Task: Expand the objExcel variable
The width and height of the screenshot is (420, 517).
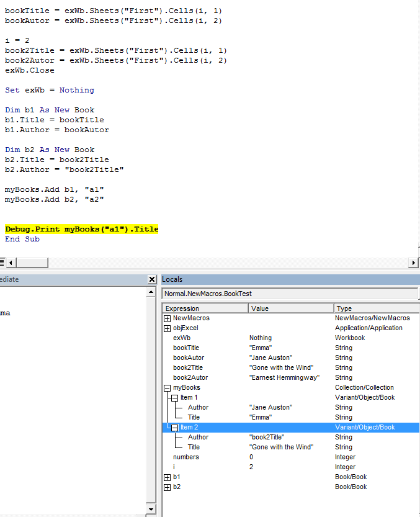Action: coord(167,328)
